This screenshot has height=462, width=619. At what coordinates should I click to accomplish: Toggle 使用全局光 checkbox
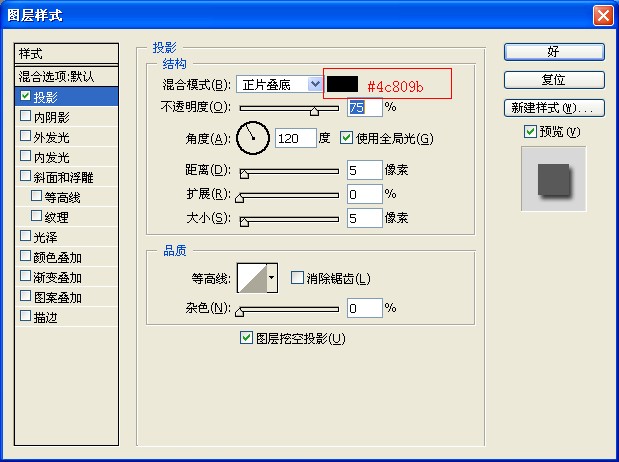(x=346, y=137)
